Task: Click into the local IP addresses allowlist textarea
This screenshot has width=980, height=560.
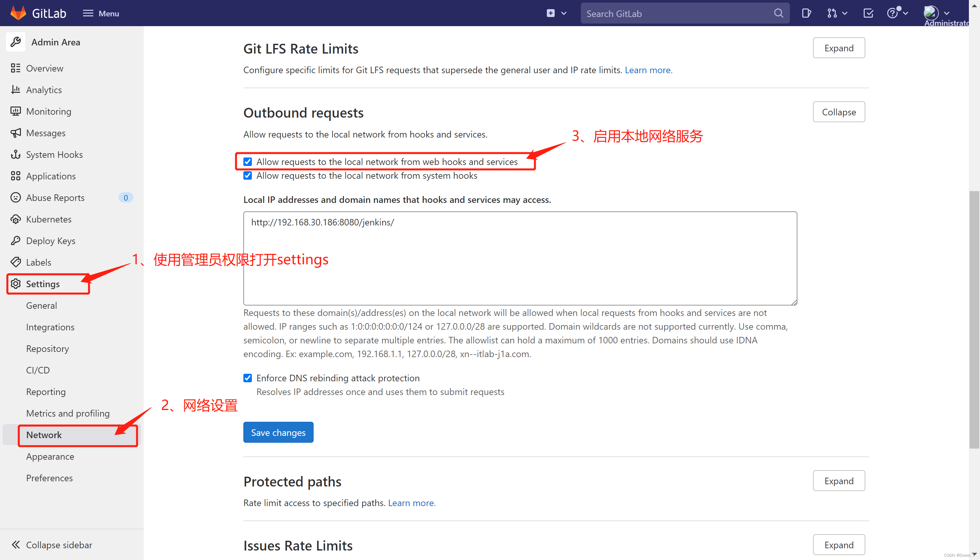Action: pyautogui.click(x=520, y=258)
